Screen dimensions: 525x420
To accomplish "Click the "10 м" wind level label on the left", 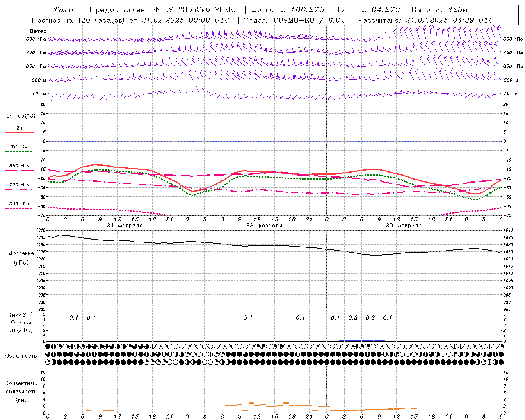I will pyautogui.click(x=39, y=94).
